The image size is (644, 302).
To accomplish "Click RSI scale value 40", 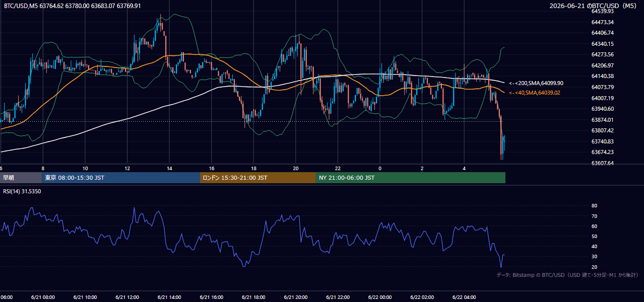I will coord(594,246).
